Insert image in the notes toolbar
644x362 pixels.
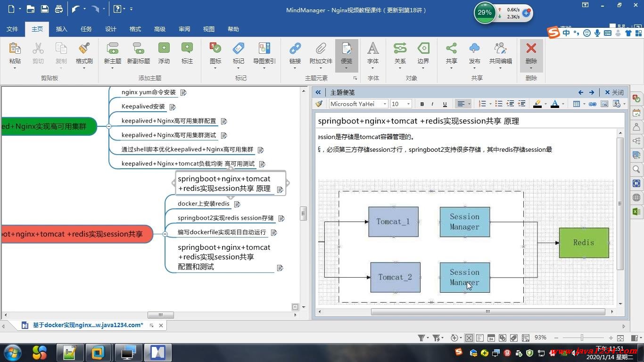click(604, 104)
